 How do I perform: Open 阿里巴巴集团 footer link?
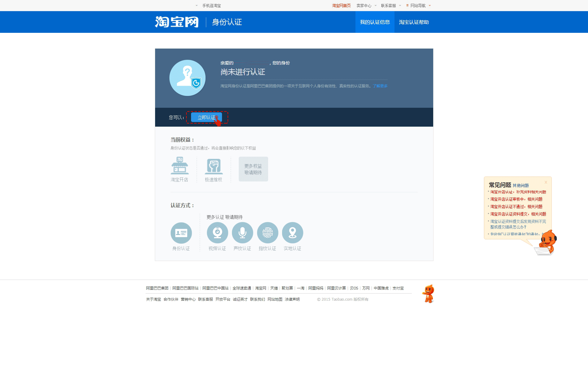point(157,288)
